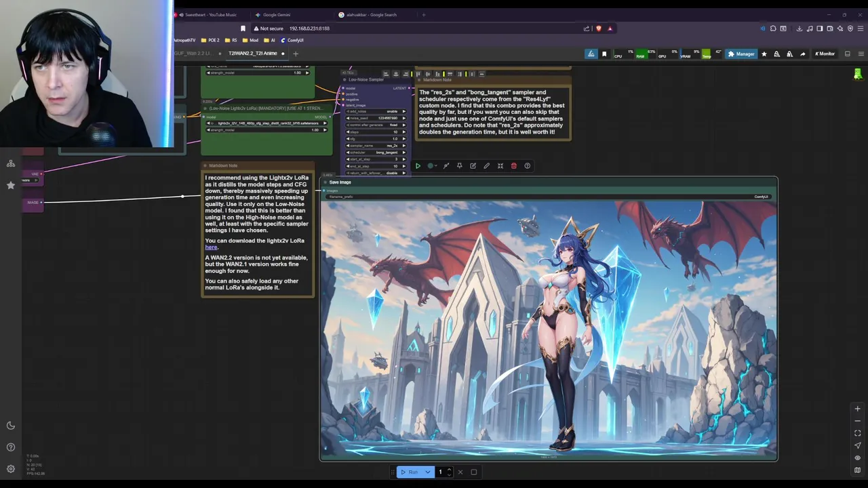
Task: Switch to the Sweetheart YouTube Music browser tab
Action: [210, 14]
